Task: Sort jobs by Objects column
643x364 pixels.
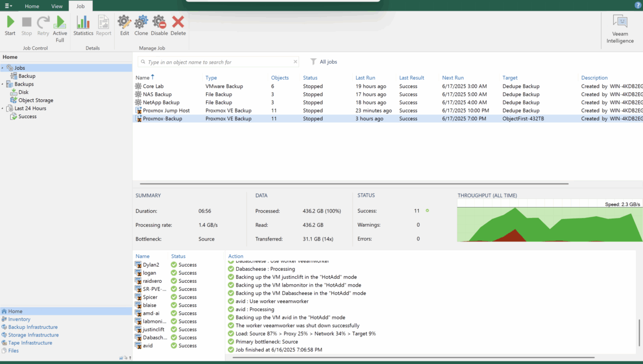Action: (280, 78)
